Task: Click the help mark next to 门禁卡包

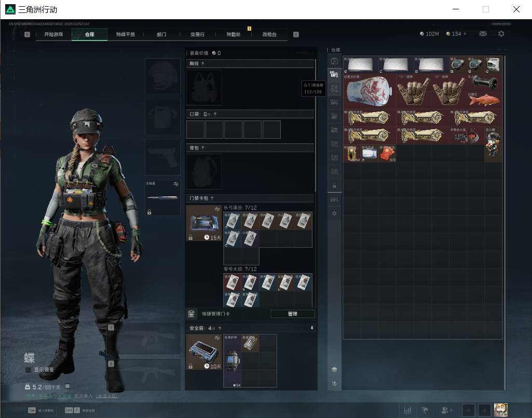Action: [212, 198]
